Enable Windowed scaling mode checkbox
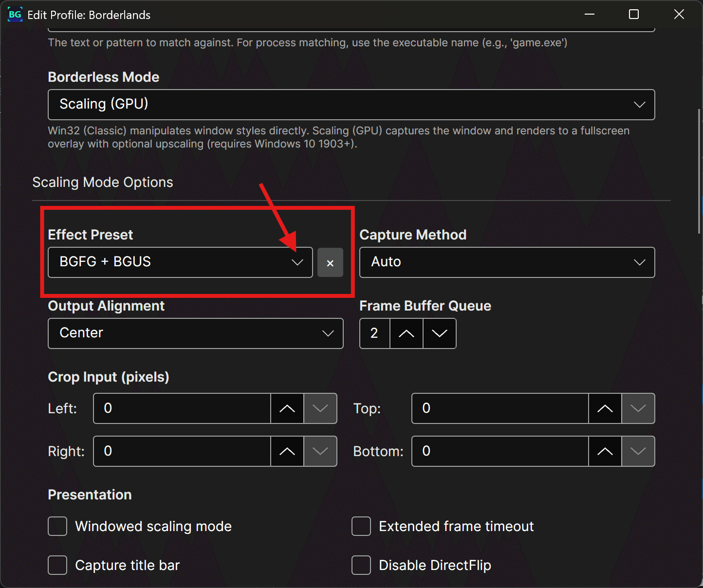 tap(57, 526)
